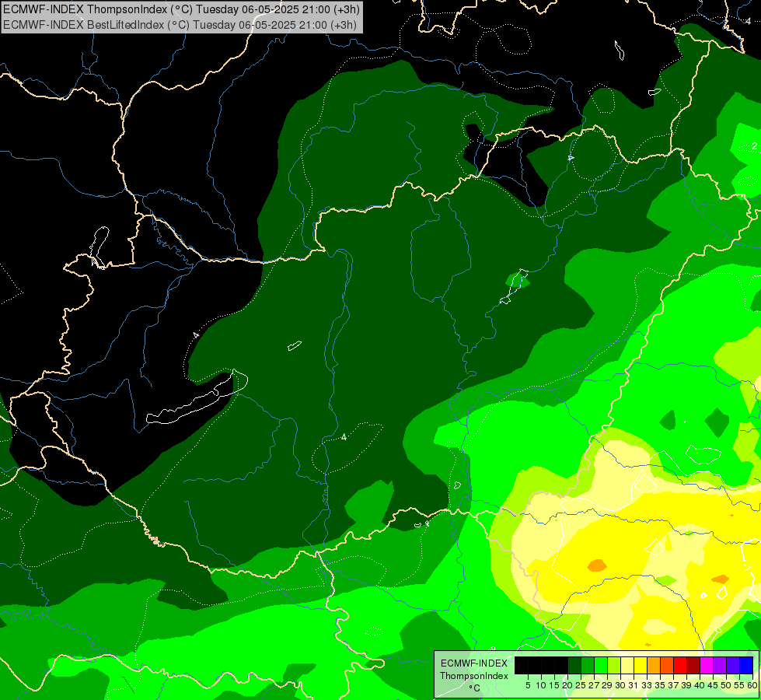Select the purple 45–50 legend swatch
This screenshot has height=700, width=761.
pos(719,665)
